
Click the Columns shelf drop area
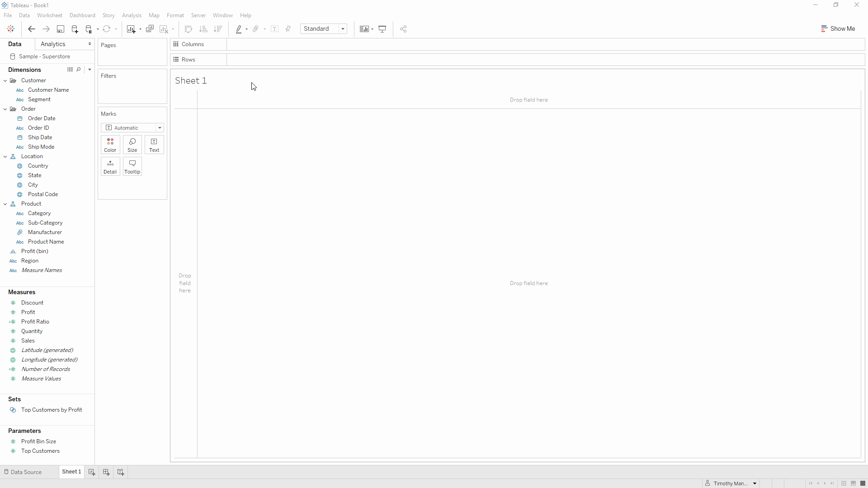tap(546, 44)
